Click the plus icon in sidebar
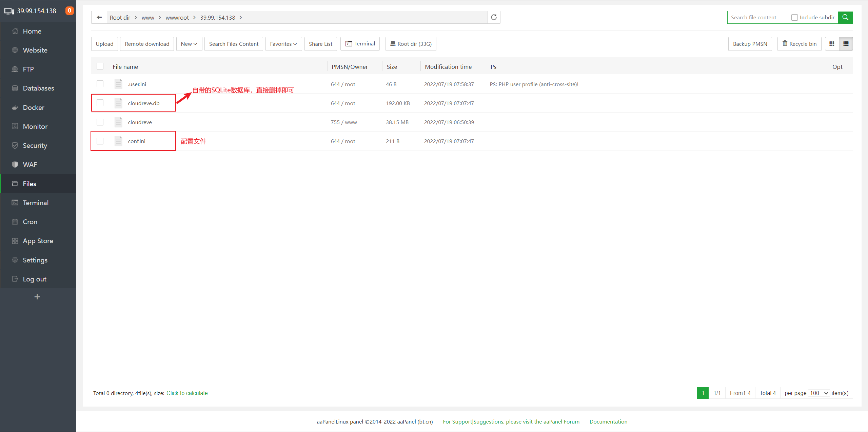868x432 pixels. [x=37, y=297]
